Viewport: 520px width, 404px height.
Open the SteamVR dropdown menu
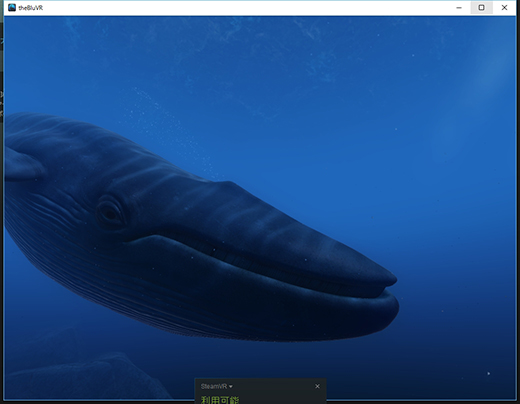(x=217, y=386)
